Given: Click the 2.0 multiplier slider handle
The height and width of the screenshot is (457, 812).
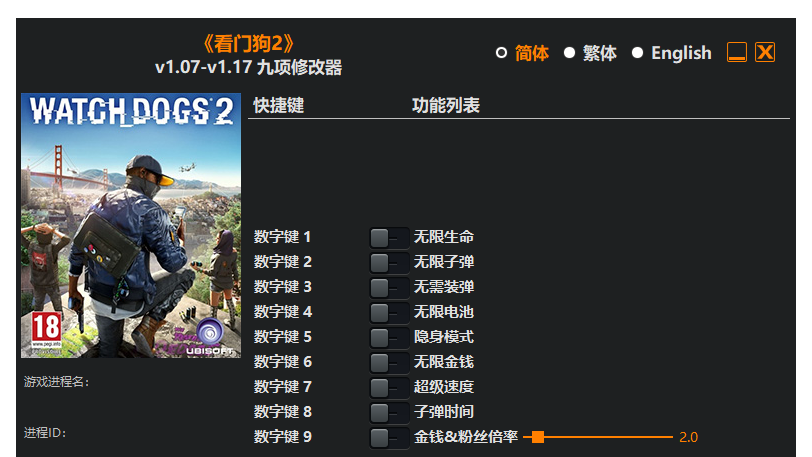Looking at the screenshot, I should pos(538,437).
